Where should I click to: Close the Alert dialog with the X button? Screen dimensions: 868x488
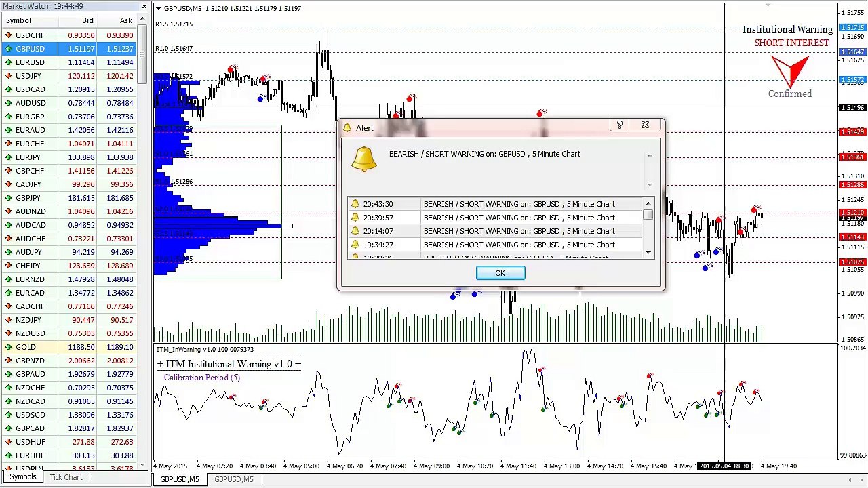[645, 125]
